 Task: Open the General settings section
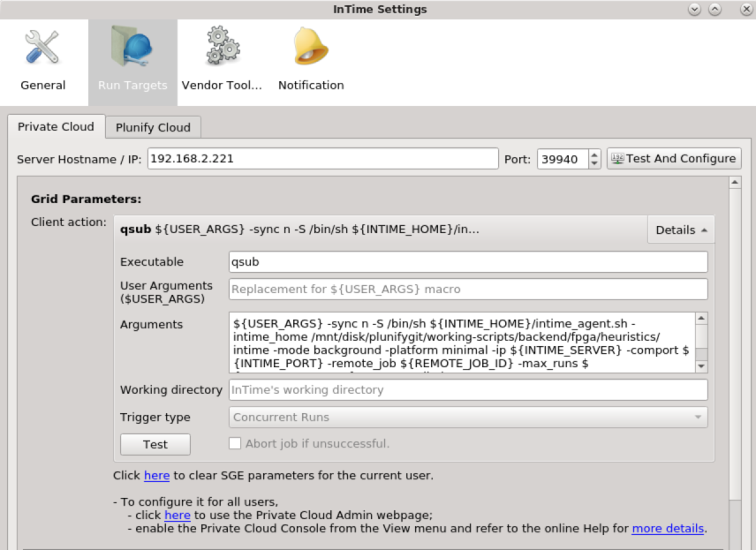(43, 62)
